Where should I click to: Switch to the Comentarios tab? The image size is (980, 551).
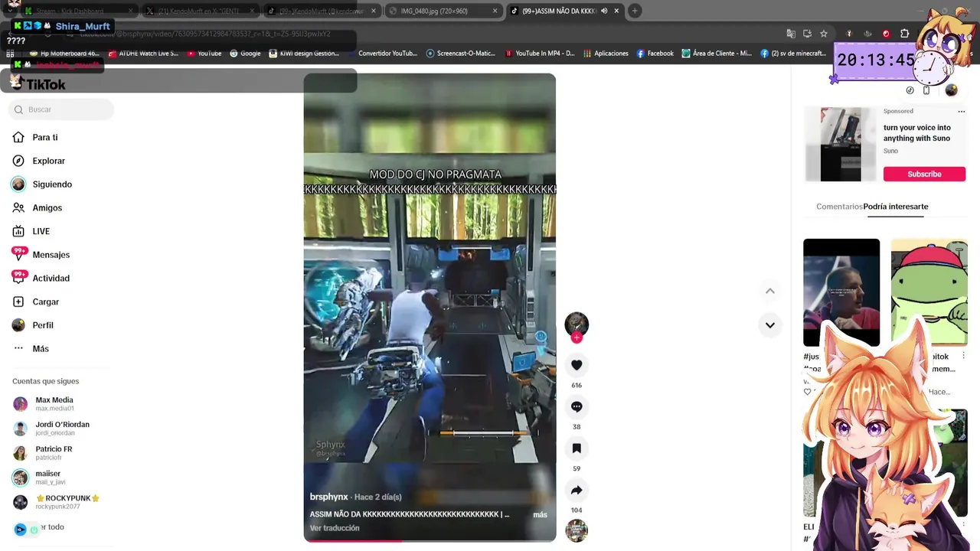tap(839, 207)
